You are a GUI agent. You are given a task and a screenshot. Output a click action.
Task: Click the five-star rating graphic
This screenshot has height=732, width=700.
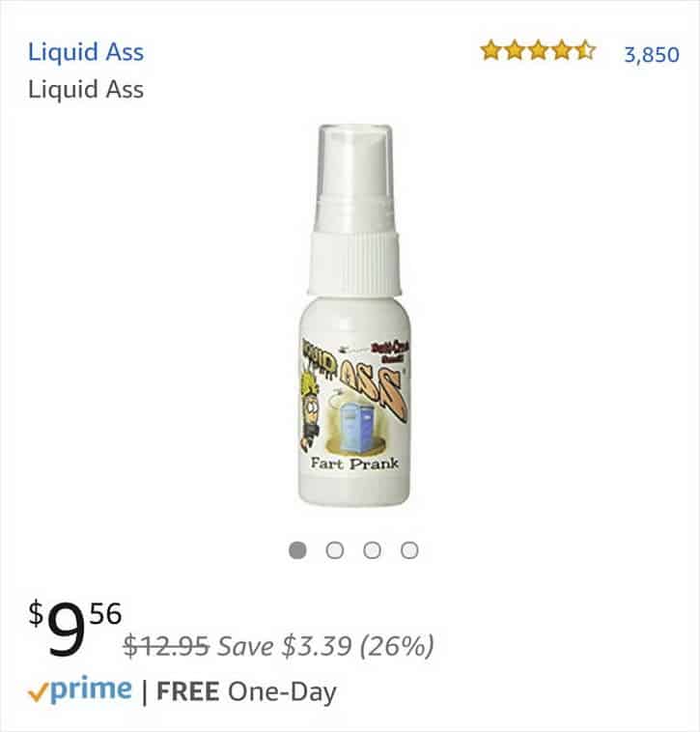coord(538,50)
